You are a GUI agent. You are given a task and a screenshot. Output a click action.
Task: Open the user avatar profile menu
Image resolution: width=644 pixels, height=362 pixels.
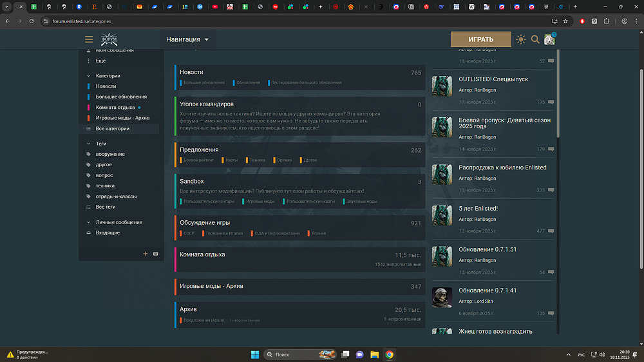coord(549,40)
